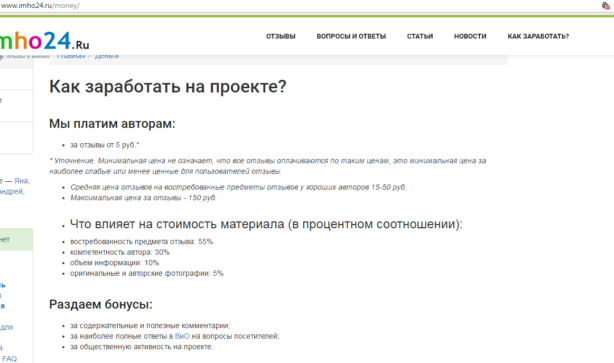
Task: Click the imho24.Ru site logo
Action: coord(44,41)
